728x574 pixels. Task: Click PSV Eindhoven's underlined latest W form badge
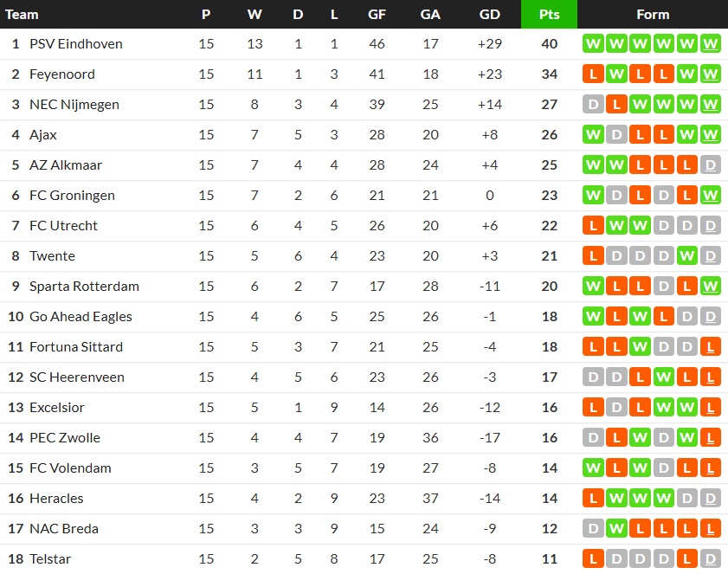(710, 44)
